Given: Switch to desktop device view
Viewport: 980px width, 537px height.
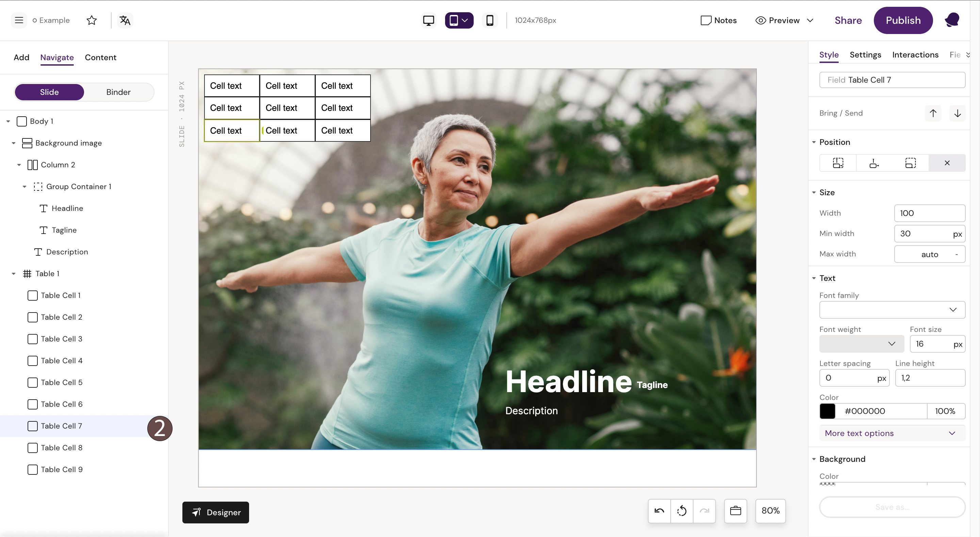Looking at the screenshot, I should (x=428, y=20).
